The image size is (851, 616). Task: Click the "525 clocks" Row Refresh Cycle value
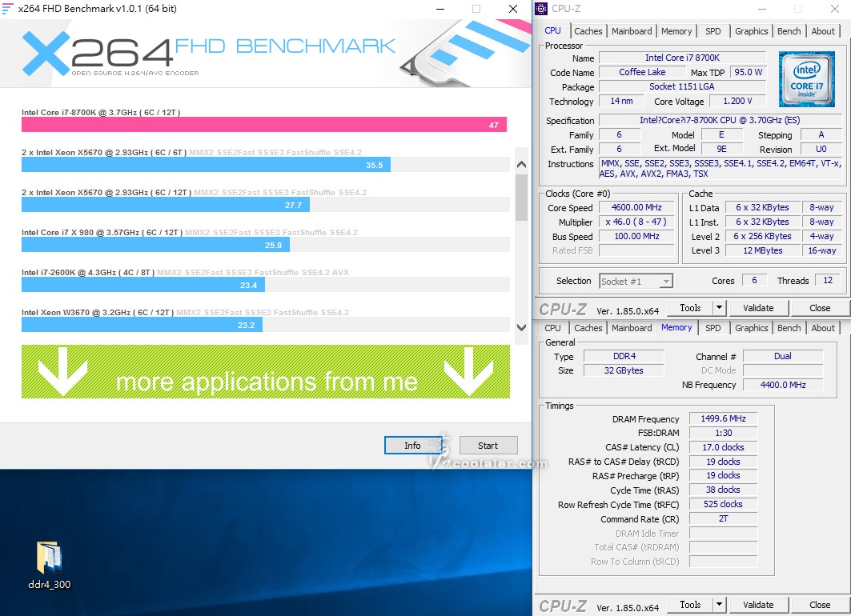(x=723, y=504)
